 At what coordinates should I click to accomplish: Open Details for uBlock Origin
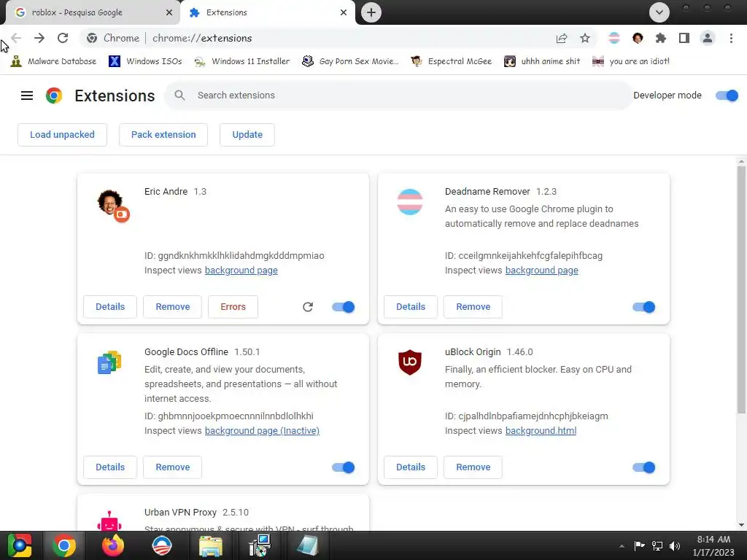pyautogui.click(x=411, y=467)
